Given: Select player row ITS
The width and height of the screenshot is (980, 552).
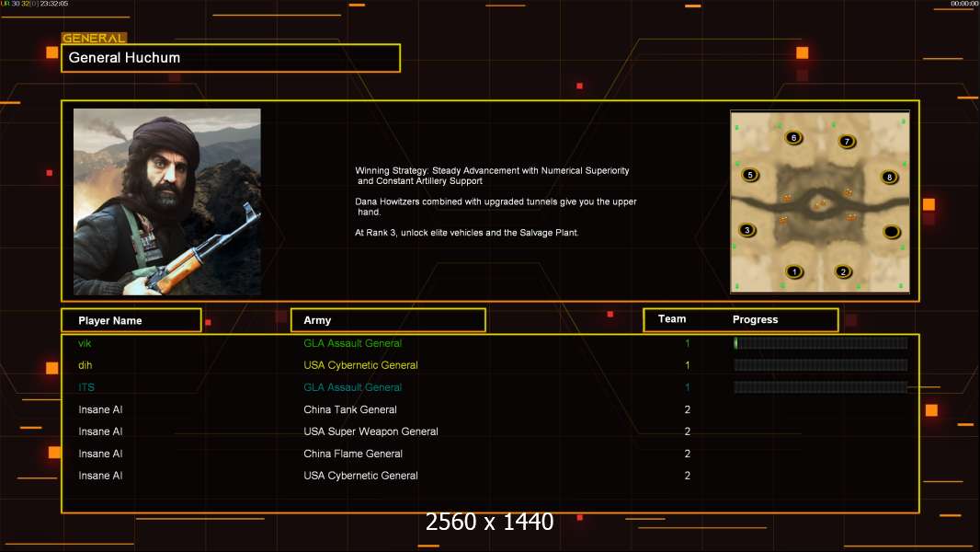Looking at the screenshot, I should 490,387.
